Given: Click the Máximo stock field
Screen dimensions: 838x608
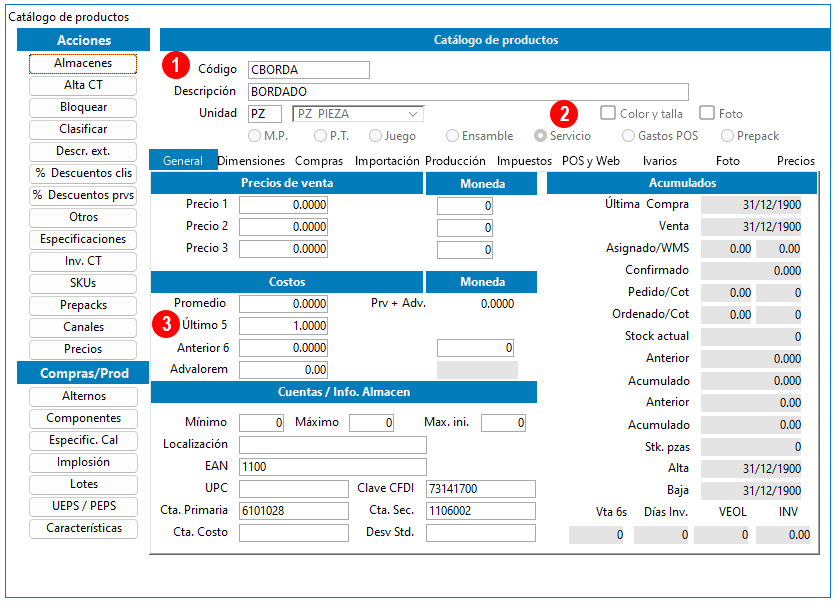Looking at the screenshot, I should (x=371, y=423).
